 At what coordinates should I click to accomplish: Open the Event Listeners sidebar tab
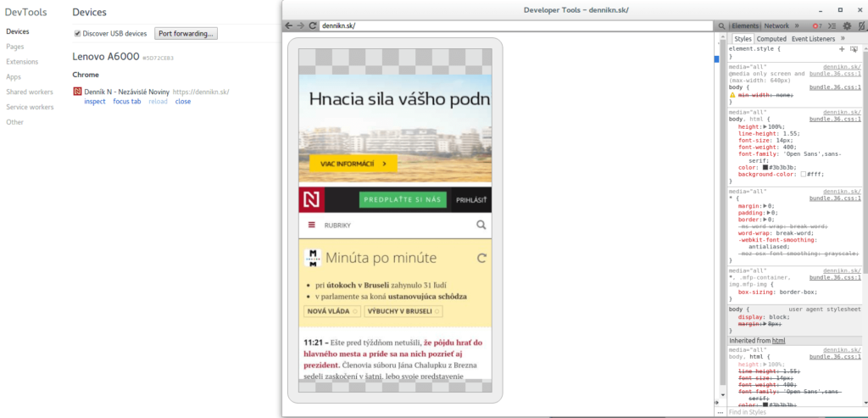[x=813, y=39]
